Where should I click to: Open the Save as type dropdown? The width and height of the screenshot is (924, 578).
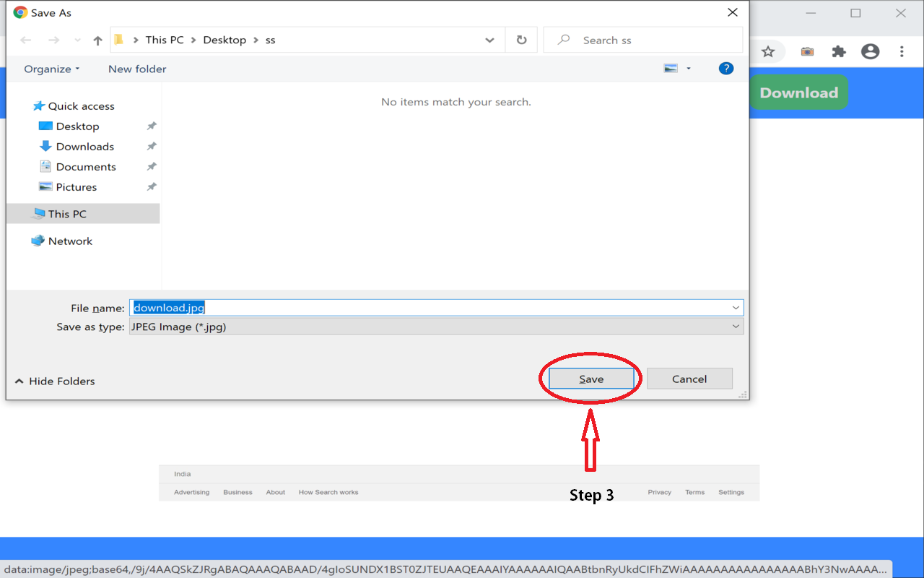pos(736,326)
